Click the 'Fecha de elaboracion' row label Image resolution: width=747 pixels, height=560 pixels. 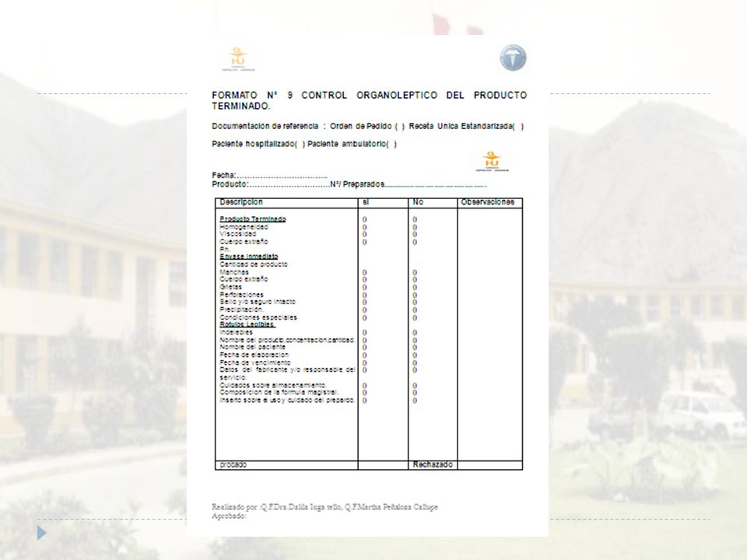pos(254,355)
